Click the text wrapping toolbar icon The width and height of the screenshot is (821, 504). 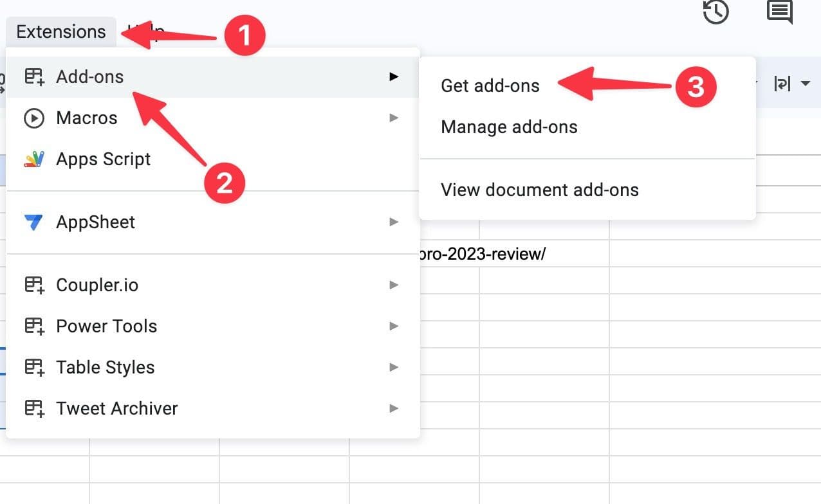tap(782, 84)
